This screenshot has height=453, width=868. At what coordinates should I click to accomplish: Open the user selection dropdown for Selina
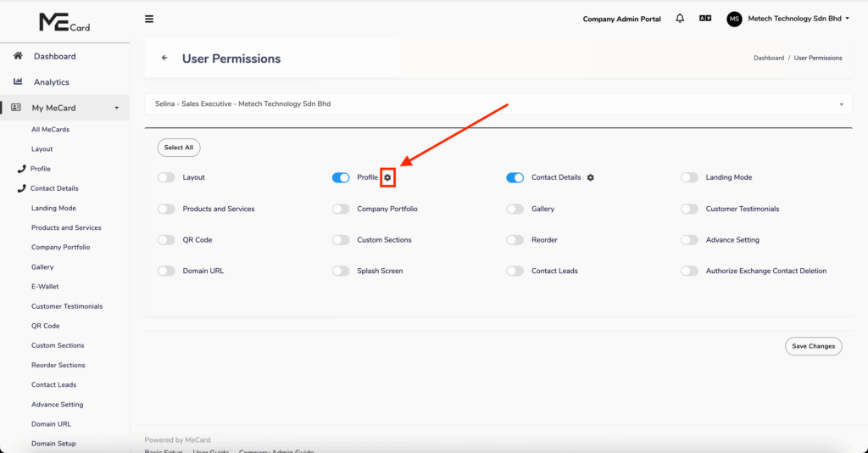point(498,104)
